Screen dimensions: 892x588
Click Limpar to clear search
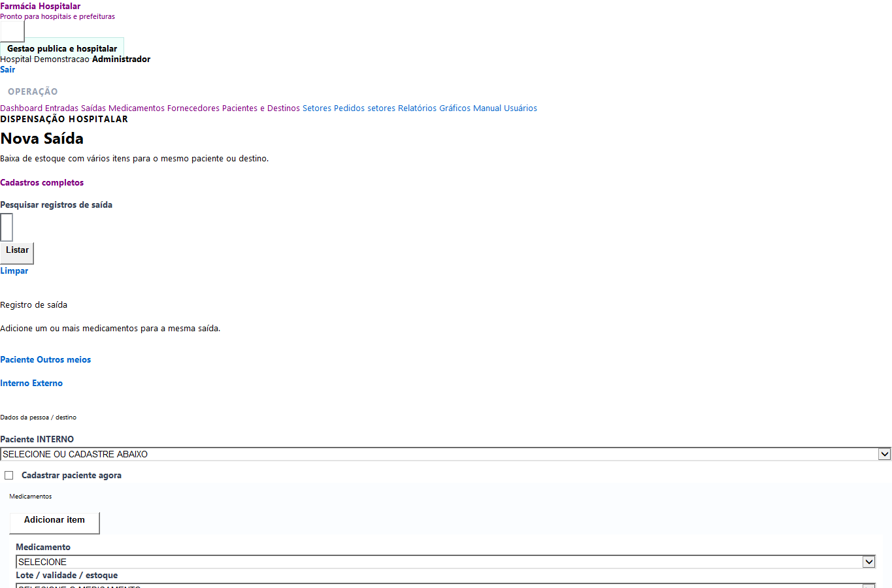14,271
